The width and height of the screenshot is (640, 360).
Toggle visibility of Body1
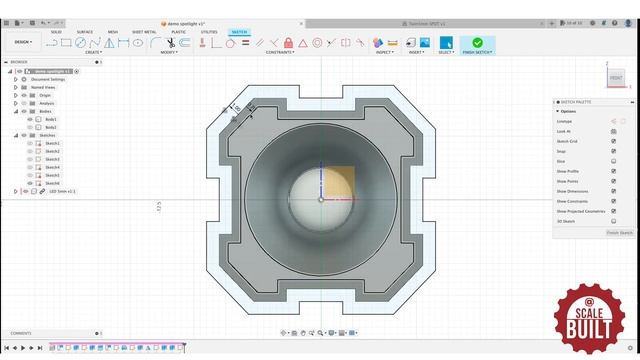pyautogui.click(x=30, y=119)
